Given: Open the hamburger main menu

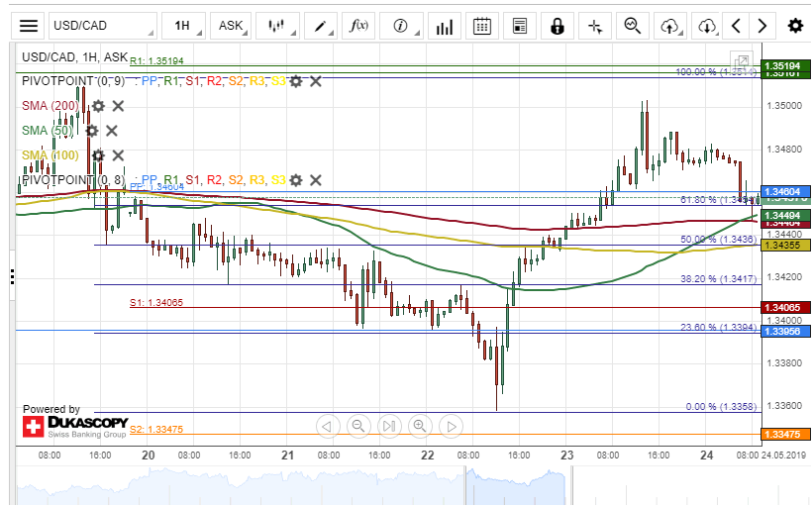Looking at the screenshot, I should (30, 26).
